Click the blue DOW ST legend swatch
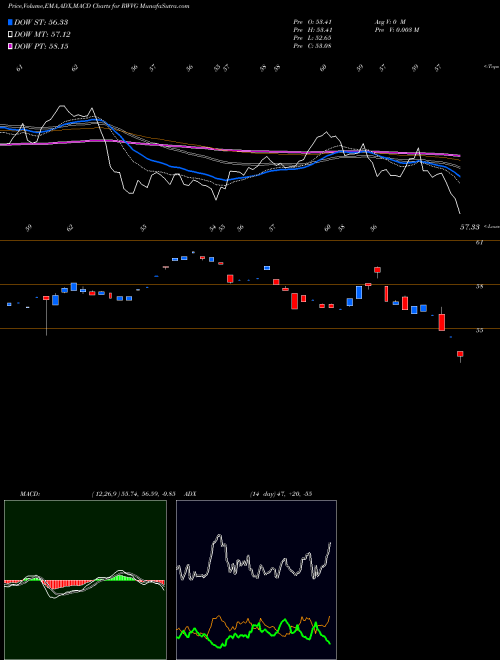This screenshot has height=660, width=500. click(10, 22)
